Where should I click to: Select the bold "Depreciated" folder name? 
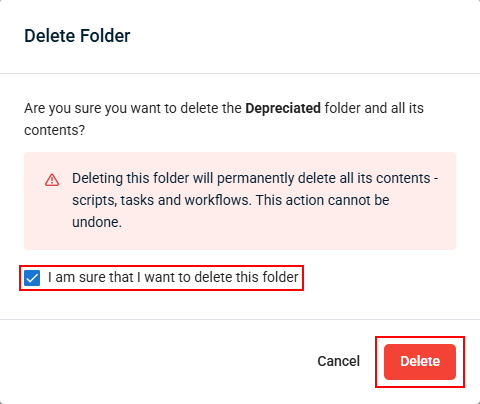pos(283,108)
